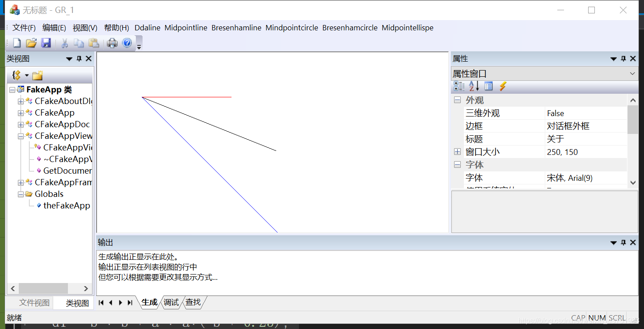Click the Ddaline menu item
The height and width of the screenshot is (329, 644).
click(147, 28)
